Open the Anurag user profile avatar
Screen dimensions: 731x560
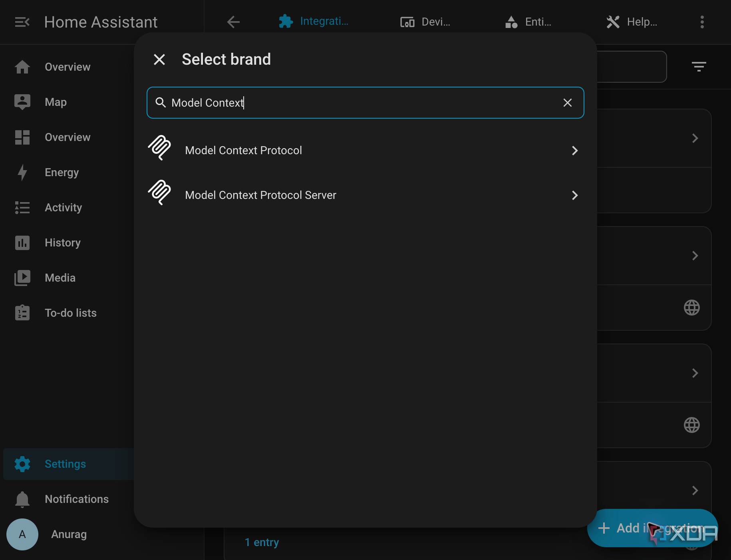[22, 534]
